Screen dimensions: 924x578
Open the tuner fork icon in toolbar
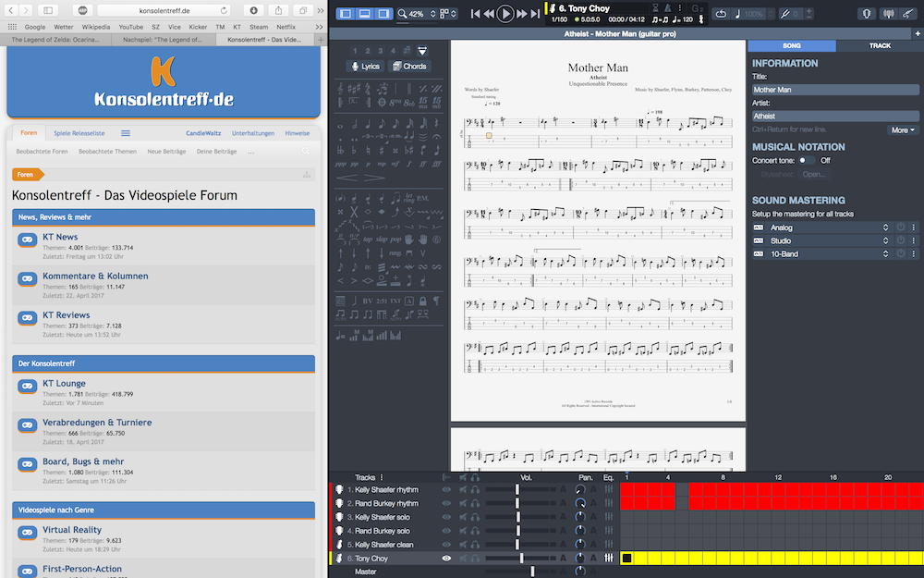[784, 14]
